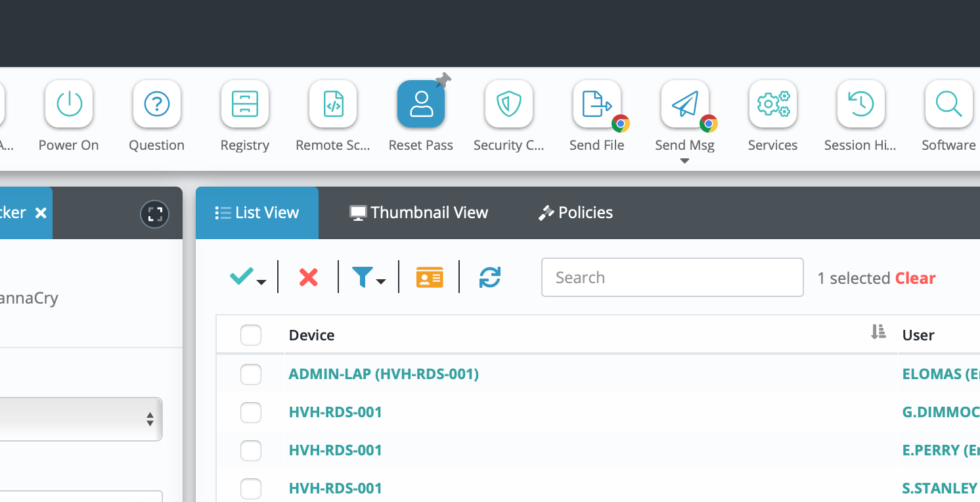Check the box for S.STANLEY row
Image resolution: width=980 pixels, height=502 pixels.
[x=251, y=489]
